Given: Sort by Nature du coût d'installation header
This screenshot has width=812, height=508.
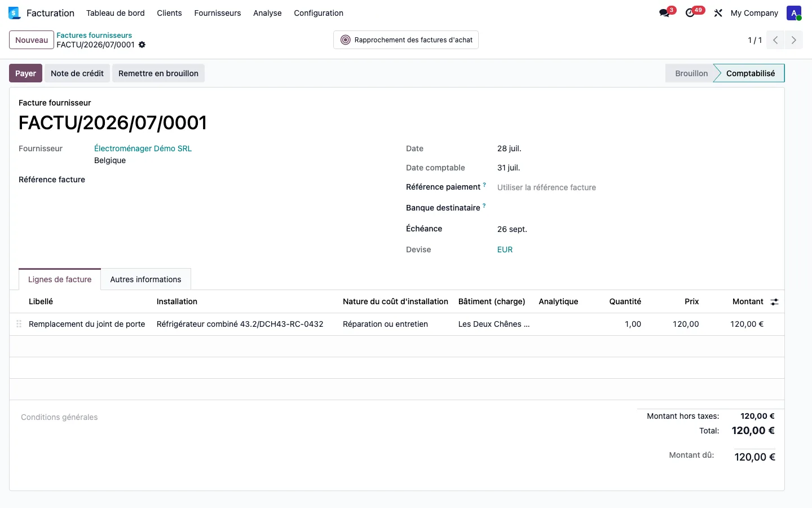Looking at the screenshot, I should point(395,301).
